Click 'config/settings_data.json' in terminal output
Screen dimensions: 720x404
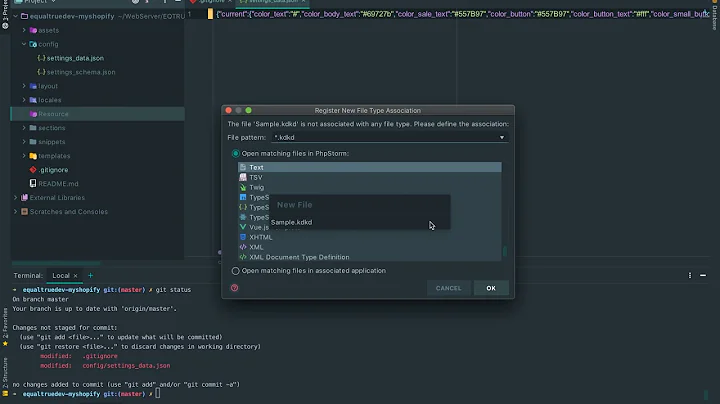pyautogui.click(x=126, y=366)
